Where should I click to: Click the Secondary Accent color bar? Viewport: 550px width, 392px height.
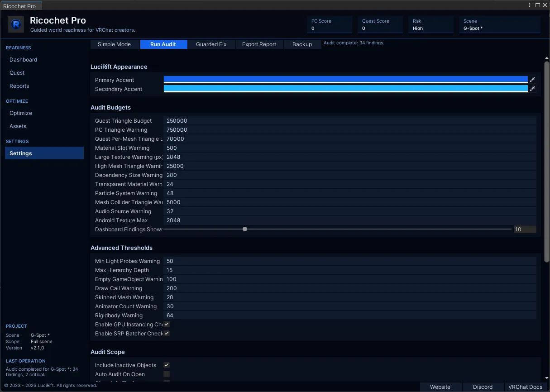(x=345, y=89)
